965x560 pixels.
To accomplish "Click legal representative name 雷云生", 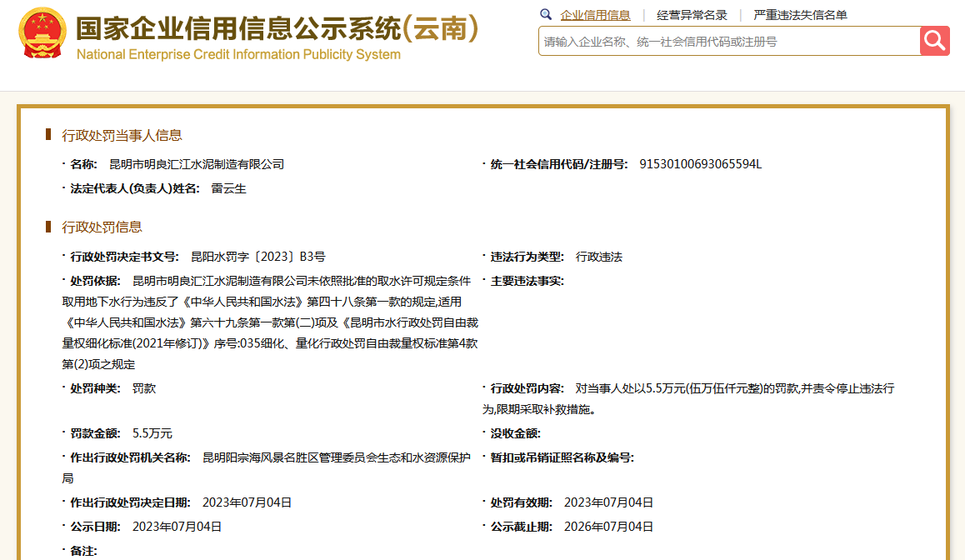I will point(228,188).
